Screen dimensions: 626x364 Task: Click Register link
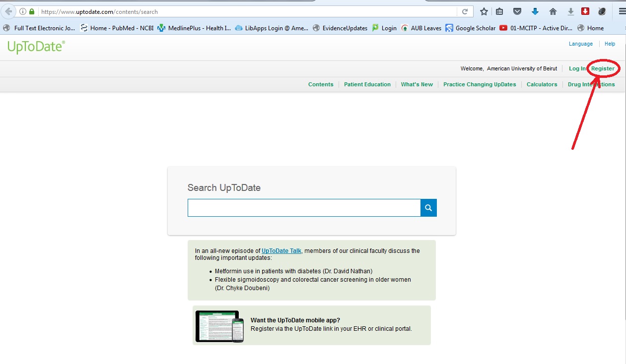(603, 68)
